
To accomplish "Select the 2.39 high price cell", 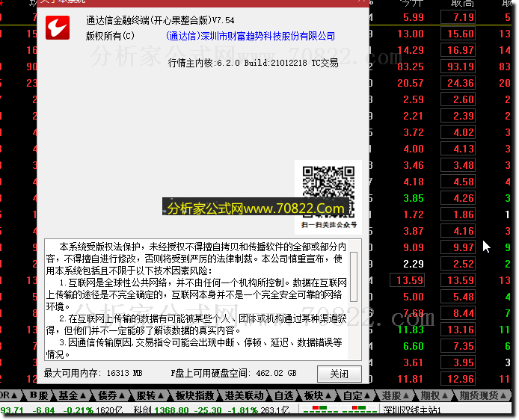I will tap(458, 116).
